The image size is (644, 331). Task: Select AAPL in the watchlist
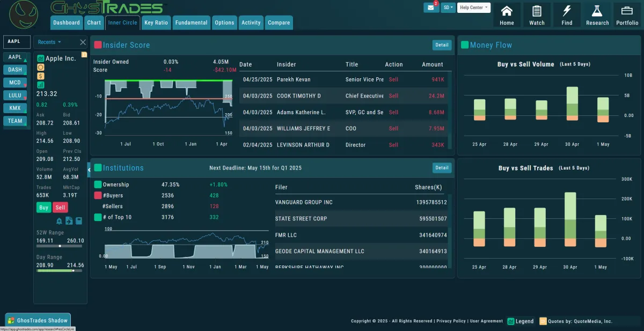(15, 57)
